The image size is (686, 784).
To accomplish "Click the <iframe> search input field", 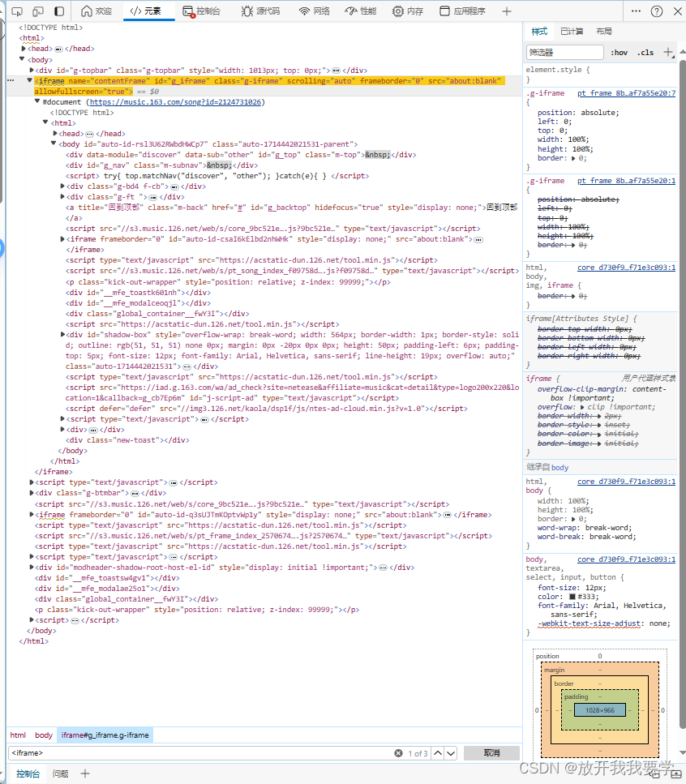I will pyautogui.click(x=200, y=753).
